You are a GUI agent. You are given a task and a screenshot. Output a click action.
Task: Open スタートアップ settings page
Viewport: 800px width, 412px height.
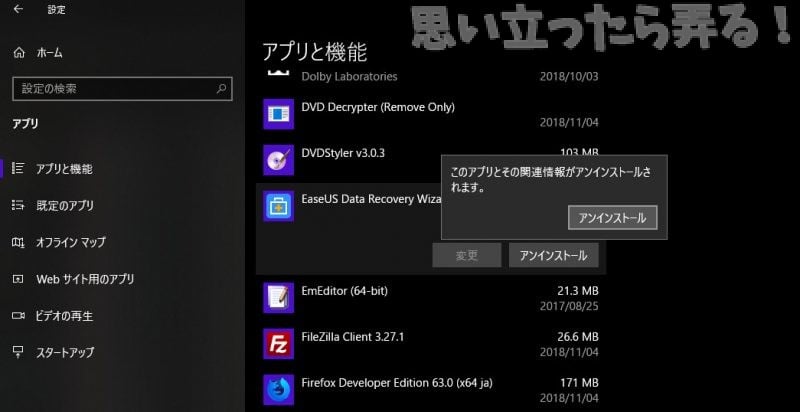(x=65, y=352)
